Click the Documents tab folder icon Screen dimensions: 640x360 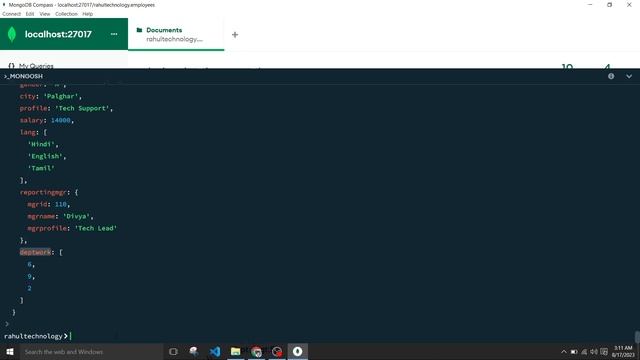coord(139,30)
